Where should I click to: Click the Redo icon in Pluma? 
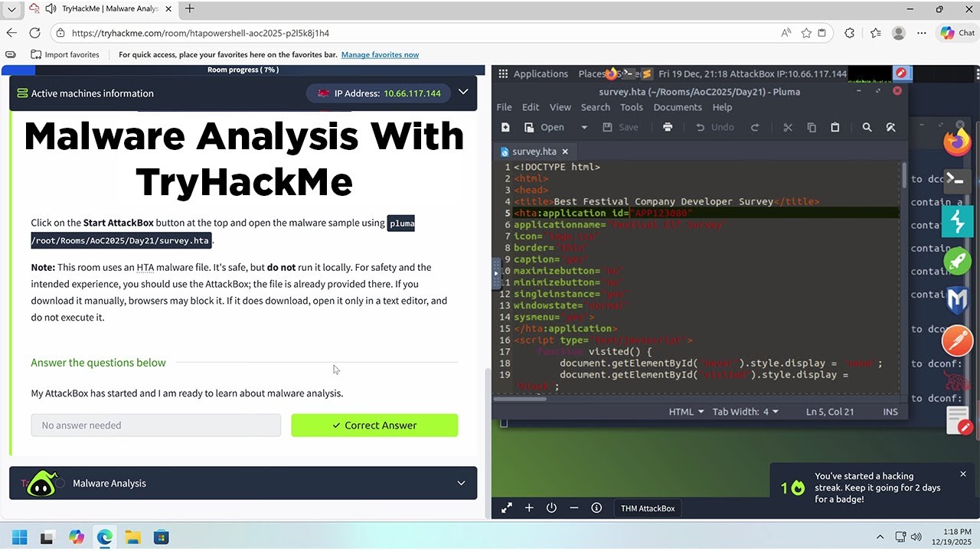[x=755, y=128]
